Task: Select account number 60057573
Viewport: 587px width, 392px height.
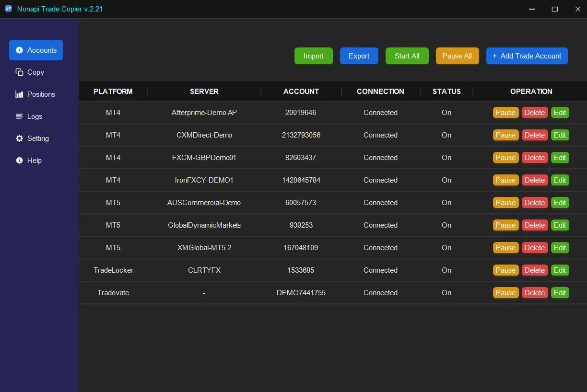Action: 301,203
